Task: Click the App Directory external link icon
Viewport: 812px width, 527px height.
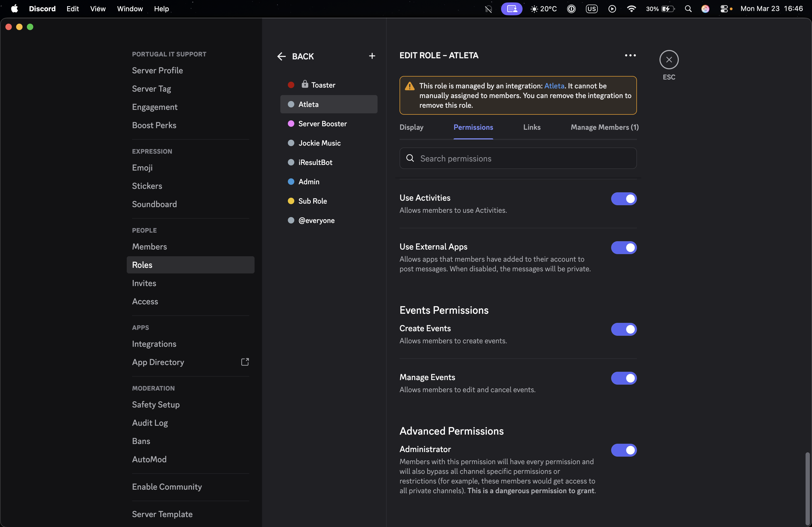Action: pyautogui.click(x=245, y=362)
